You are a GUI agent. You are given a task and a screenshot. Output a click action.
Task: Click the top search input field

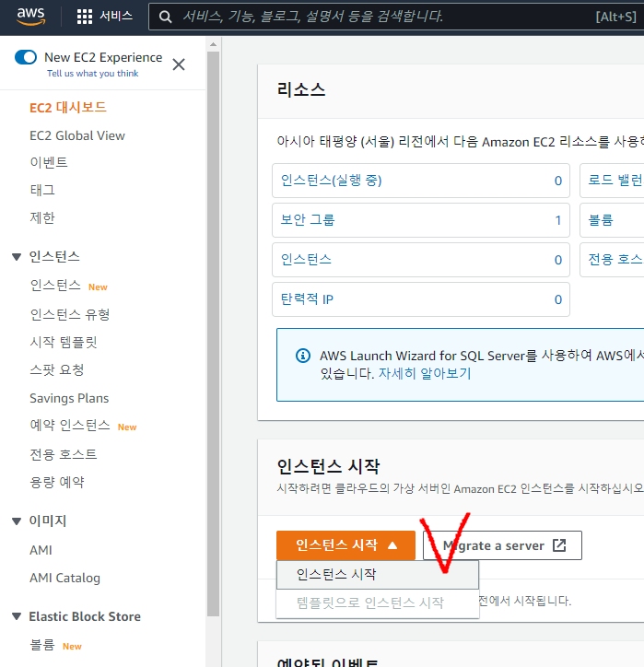[x=395, y=17]
